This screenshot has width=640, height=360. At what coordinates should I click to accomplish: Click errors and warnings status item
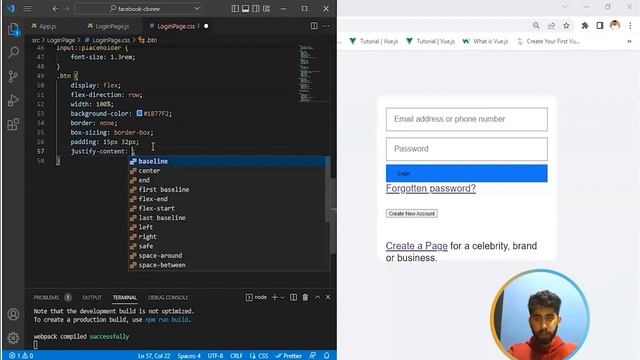[x=21, y=356]
